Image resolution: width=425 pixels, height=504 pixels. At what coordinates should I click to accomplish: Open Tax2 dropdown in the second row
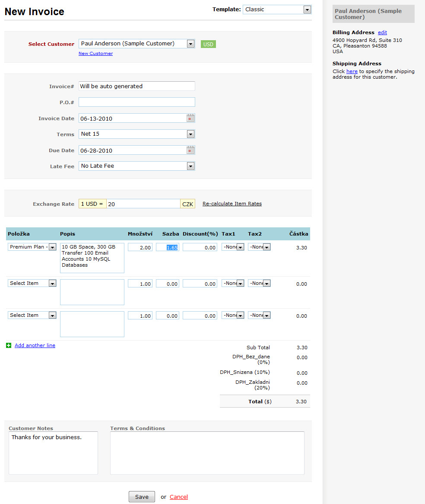(266, 284)
